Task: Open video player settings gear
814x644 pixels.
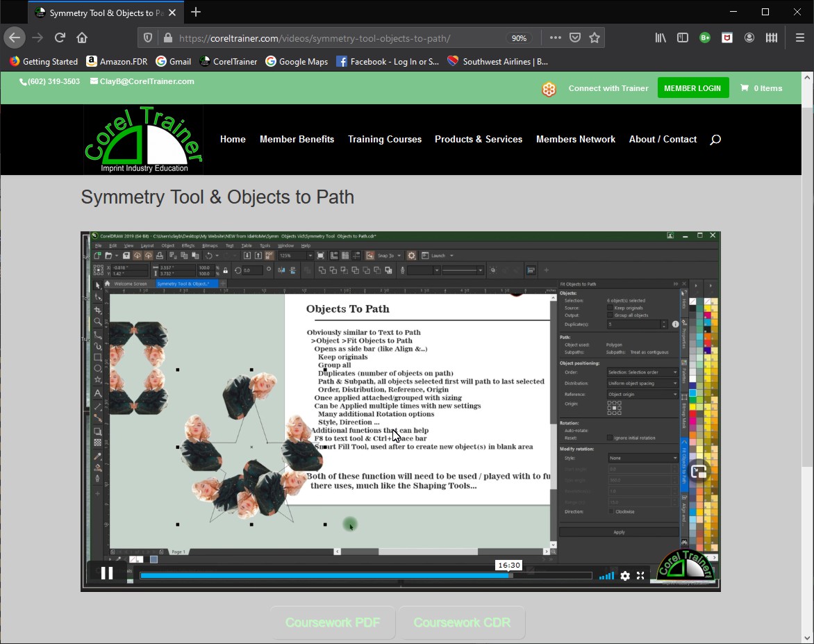Action: pyautogui.click(x=625, y=575)
